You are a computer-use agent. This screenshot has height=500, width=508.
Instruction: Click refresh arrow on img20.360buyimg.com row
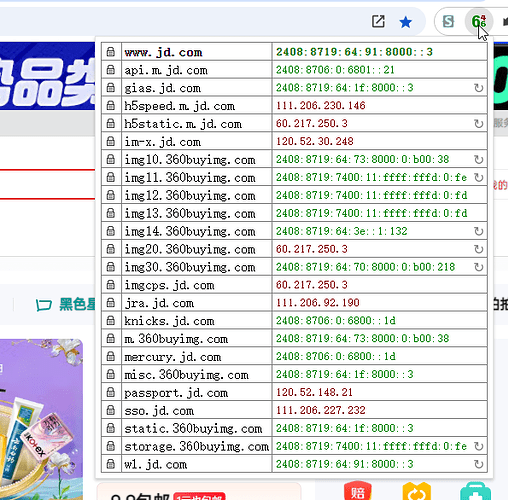pyautogui.click(x=479, y=249)
